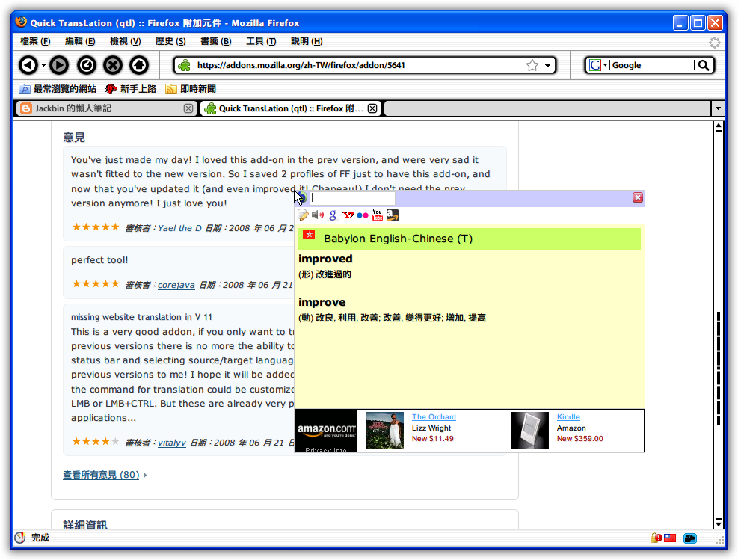Open the 檔案 (F) menu

pos(35,41)
